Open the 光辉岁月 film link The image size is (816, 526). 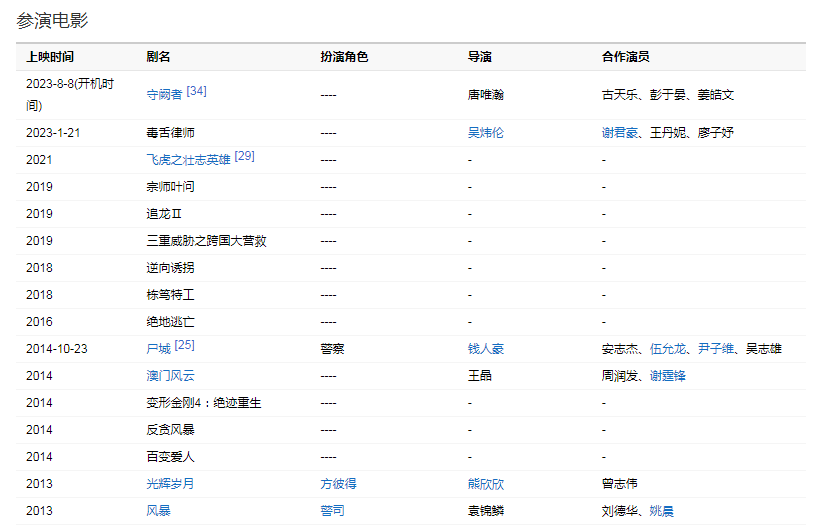click(170, 484)
